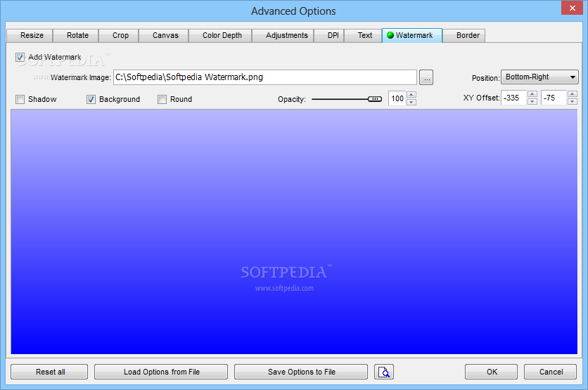This screenshot has width=588, height=390.
Task: Click Save Options to File
Action: 301,372
